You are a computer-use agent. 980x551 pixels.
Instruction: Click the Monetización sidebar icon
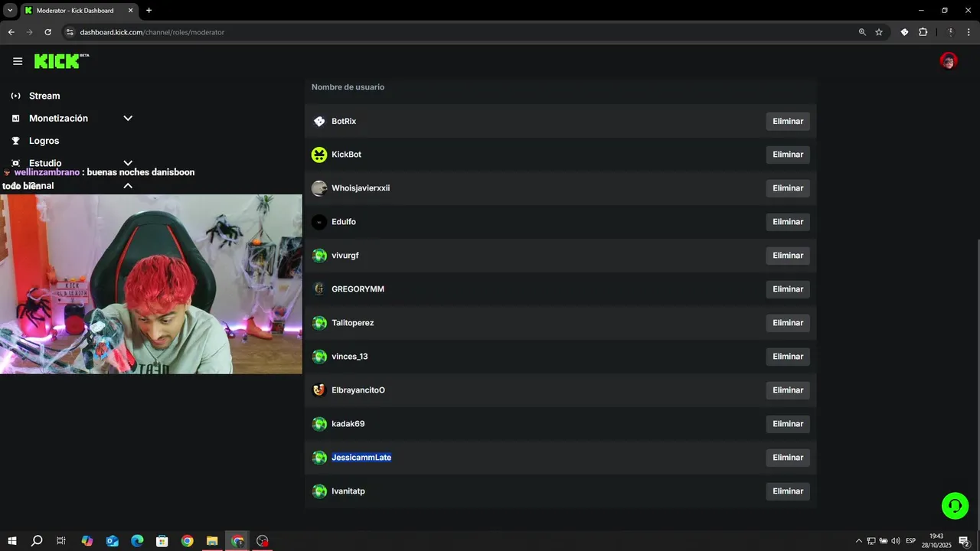[x=15, y=119]
